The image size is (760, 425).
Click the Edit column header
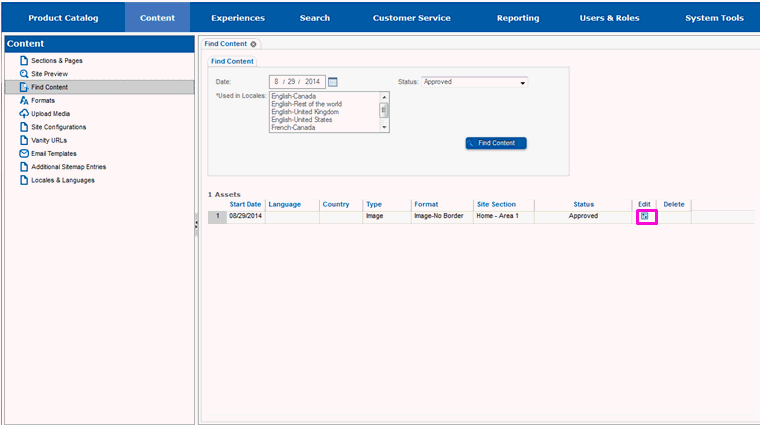click(644, 205)
